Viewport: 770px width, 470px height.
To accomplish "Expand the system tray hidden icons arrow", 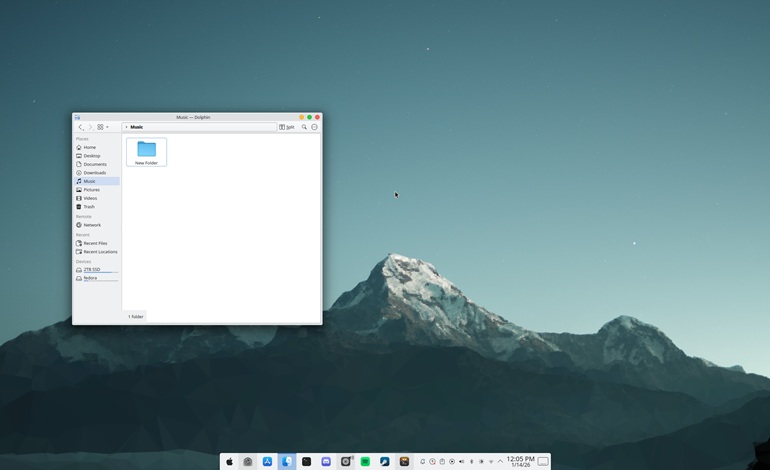I will click(x=500, y=462).
